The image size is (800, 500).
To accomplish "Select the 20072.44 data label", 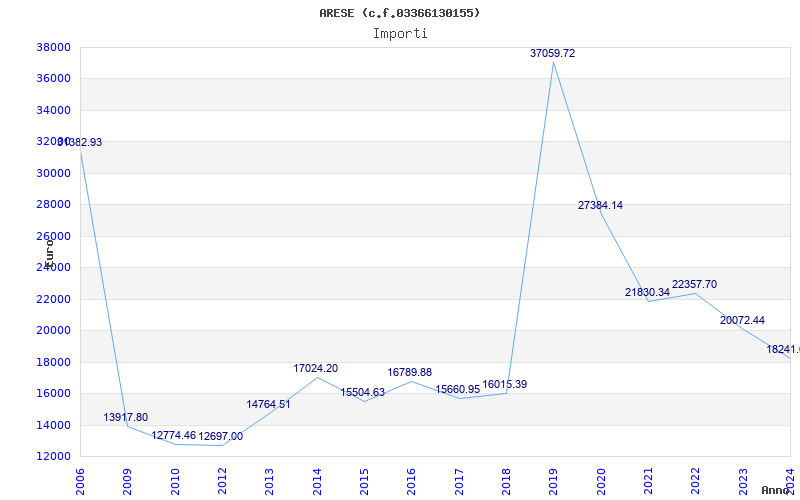I will pyautogui.click(x=742, y=320).
